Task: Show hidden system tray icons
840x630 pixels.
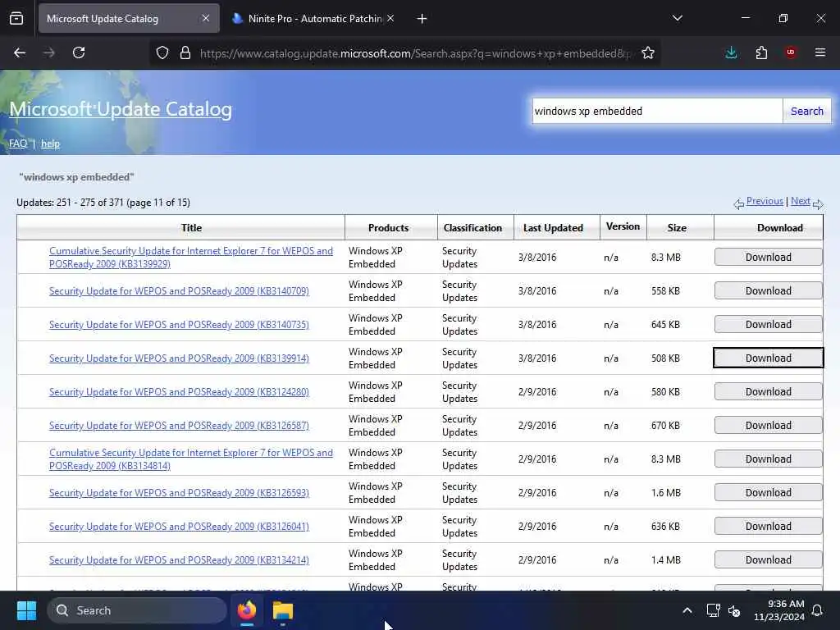Action: [x=687, y=610]
